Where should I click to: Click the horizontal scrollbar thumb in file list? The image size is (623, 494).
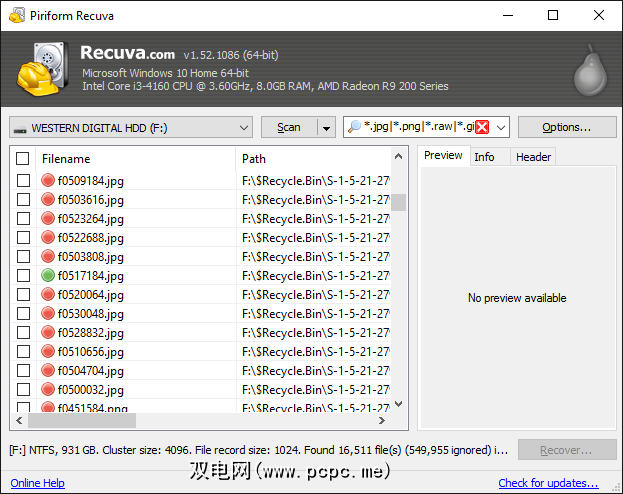(x=82, y=420)
